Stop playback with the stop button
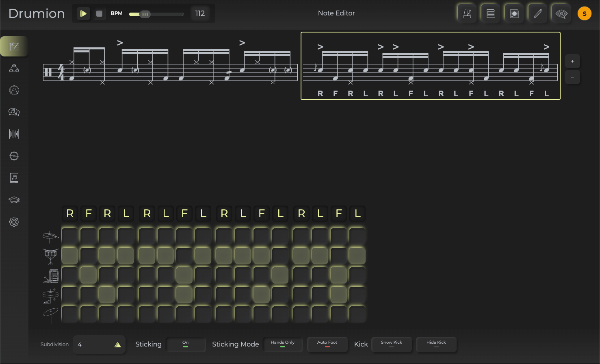 point(99,13)
